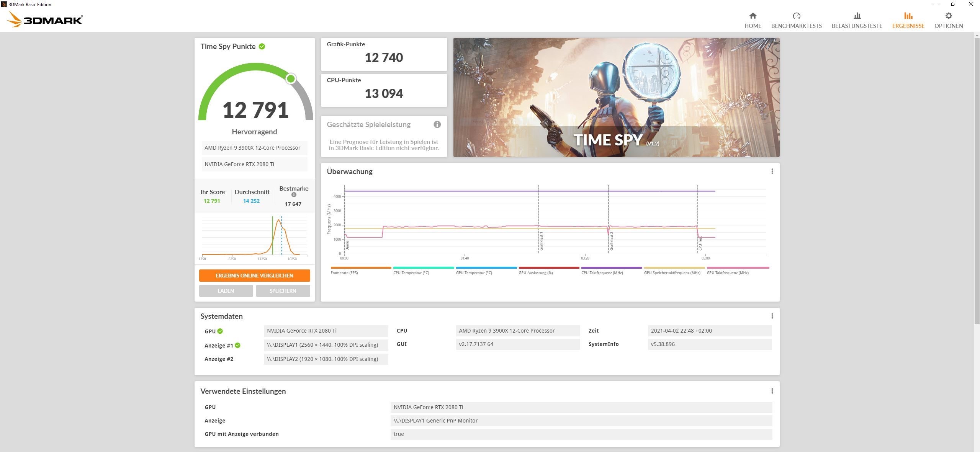Toggle the CPU-Temperatur legend series
This screenshot has height=452, width=980.
(411, 273)
